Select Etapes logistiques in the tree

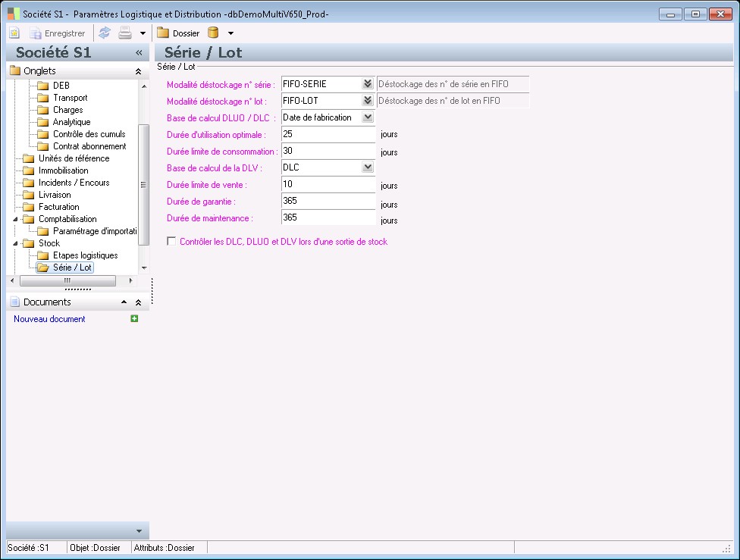click(x=85, y=255)
